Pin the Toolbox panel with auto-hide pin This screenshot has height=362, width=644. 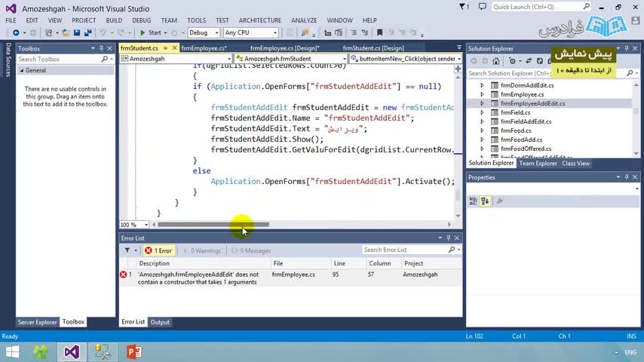(x=101, y=48)
